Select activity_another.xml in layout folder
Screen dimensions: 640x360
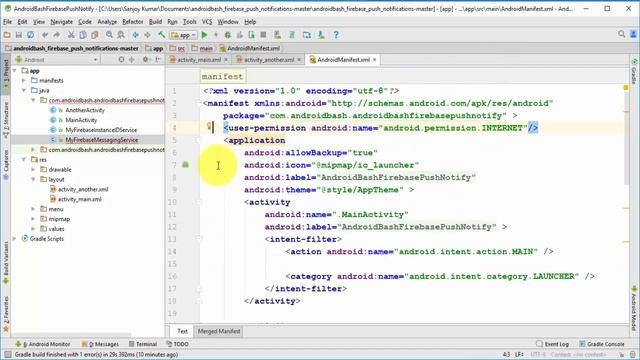83,189
